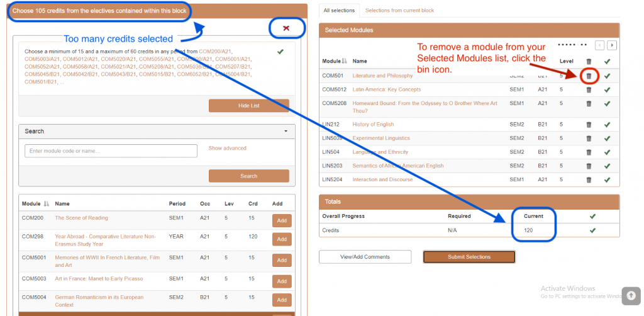Viewport: 644px width, 316px height.
Task: Go to next page of selected modules
Action: coord(611,45)
